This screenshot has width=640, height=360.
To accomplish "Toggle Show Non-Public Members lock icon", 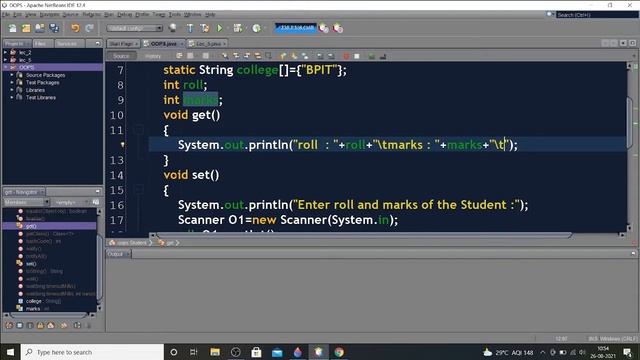I will click(40, 325).
